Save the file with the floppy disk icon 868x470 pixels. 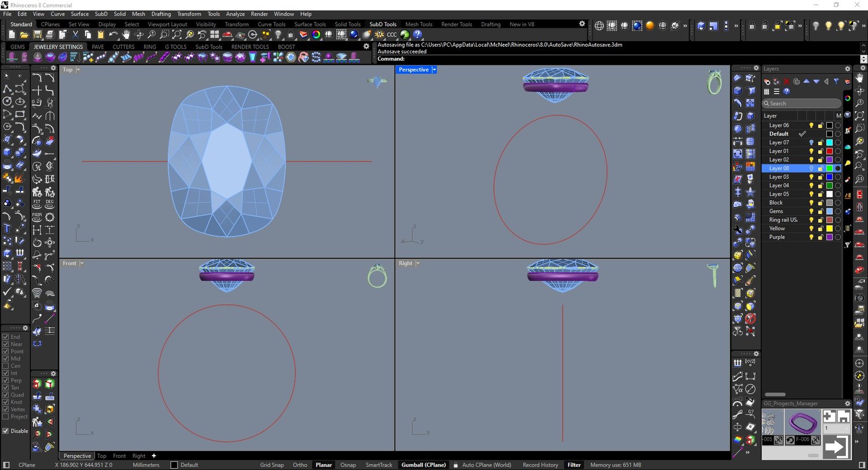coord(38,35)
